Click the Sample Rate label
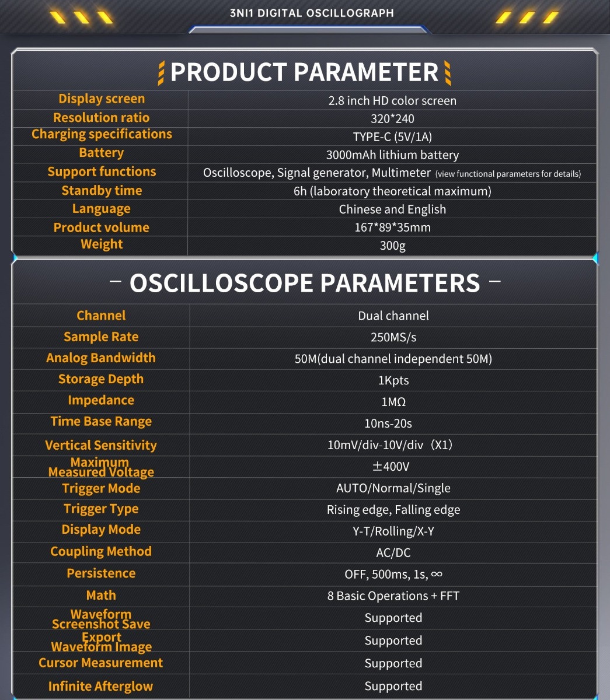Viewport: 610px width, 700px height. coord(101,337)
